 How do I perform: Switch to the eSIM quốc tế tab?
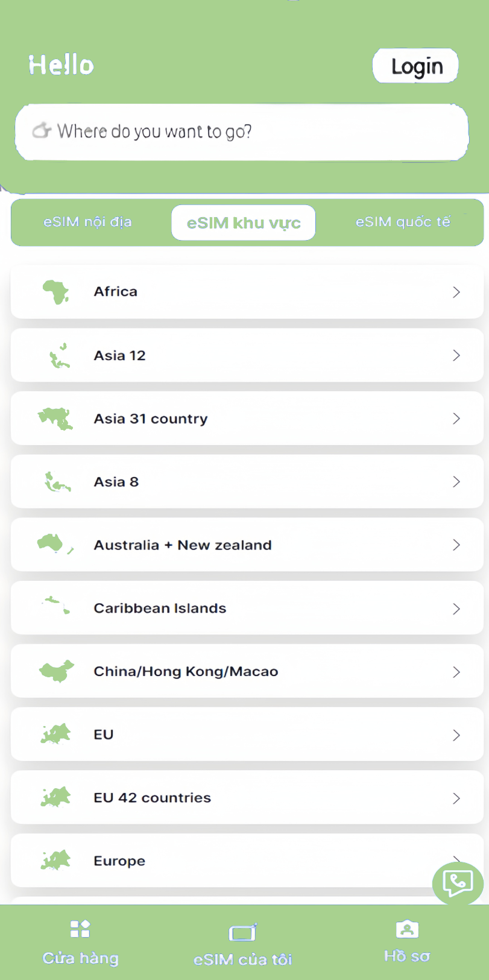[403, 222]
